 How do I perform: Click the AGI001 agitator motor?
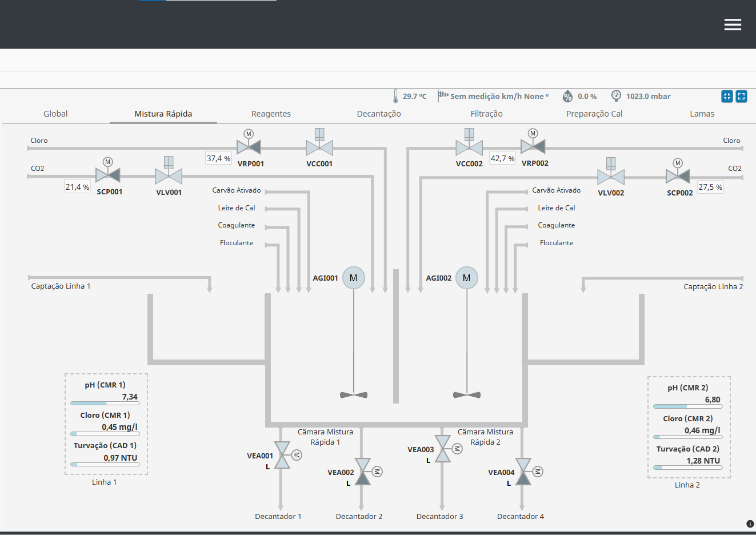353,278
